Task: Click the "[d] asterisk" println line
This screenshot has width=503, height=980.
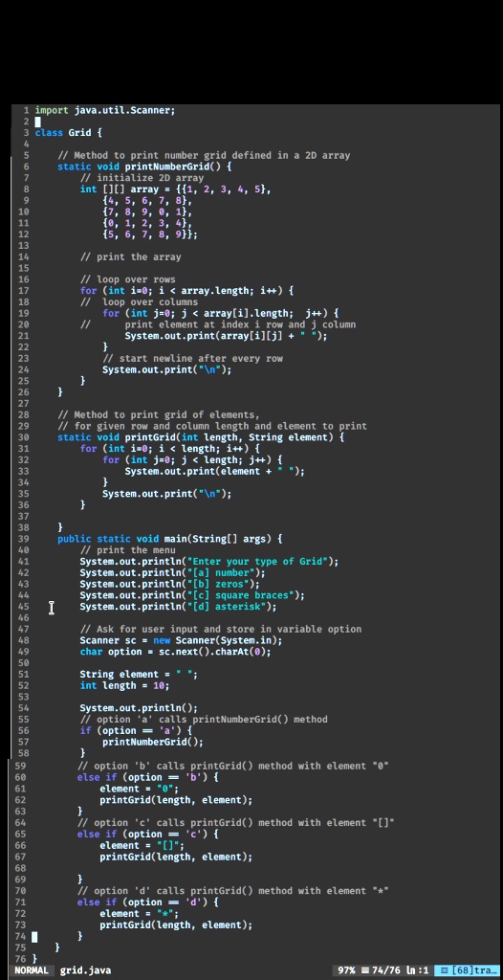Action: click(178, 606)
